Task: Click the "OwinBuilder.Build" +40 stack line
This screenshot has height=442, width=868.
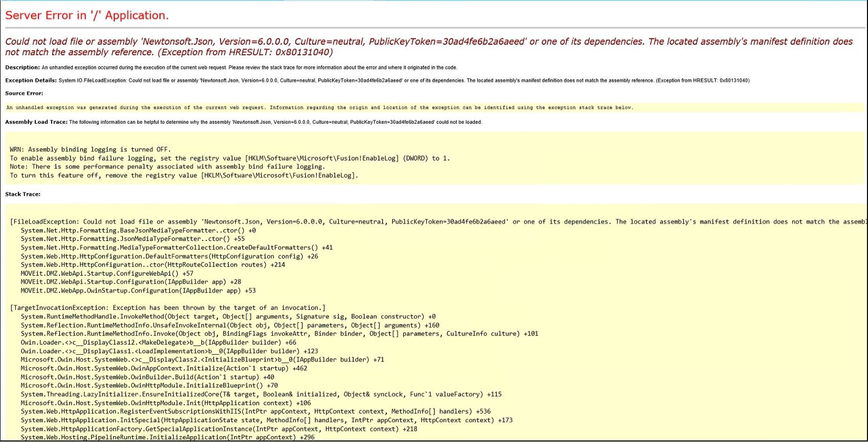Action: click(x=147, y=377)
